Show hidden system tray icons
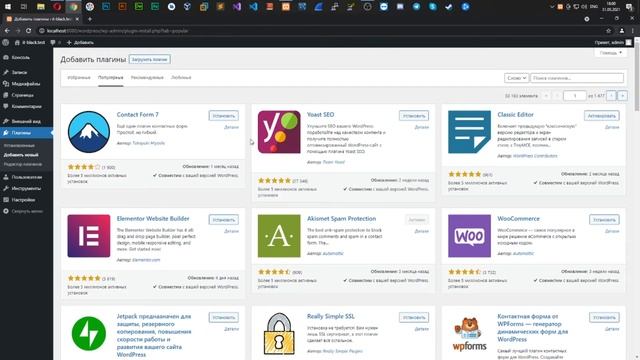 [552, 7]
